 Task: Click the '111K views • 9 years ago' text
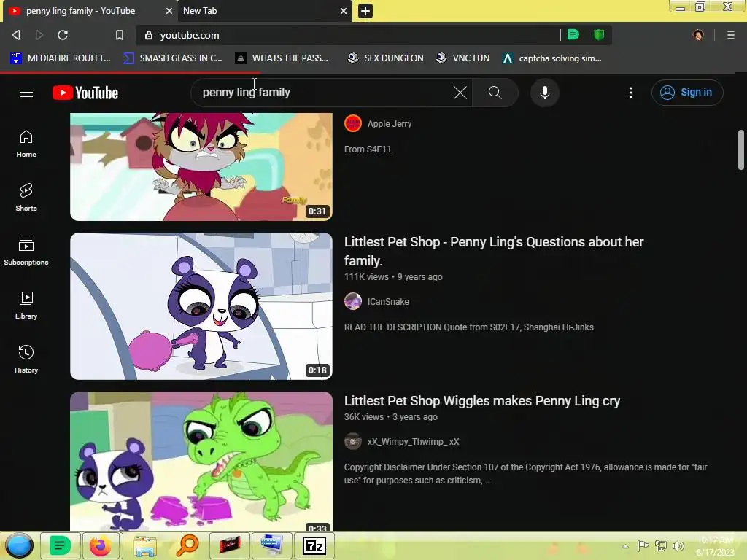pyautogui.click(x=393, y=277)
